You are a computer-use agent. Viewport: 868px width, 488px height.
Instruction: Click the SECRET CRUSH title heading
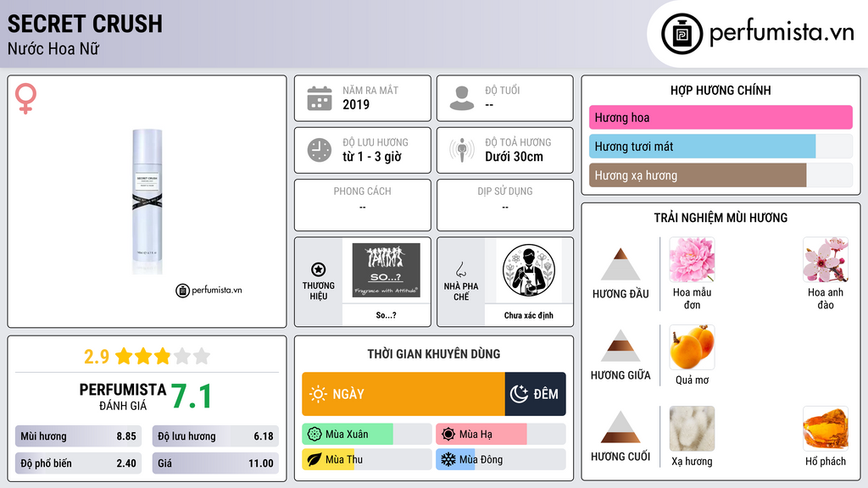(x=85, y=24)
